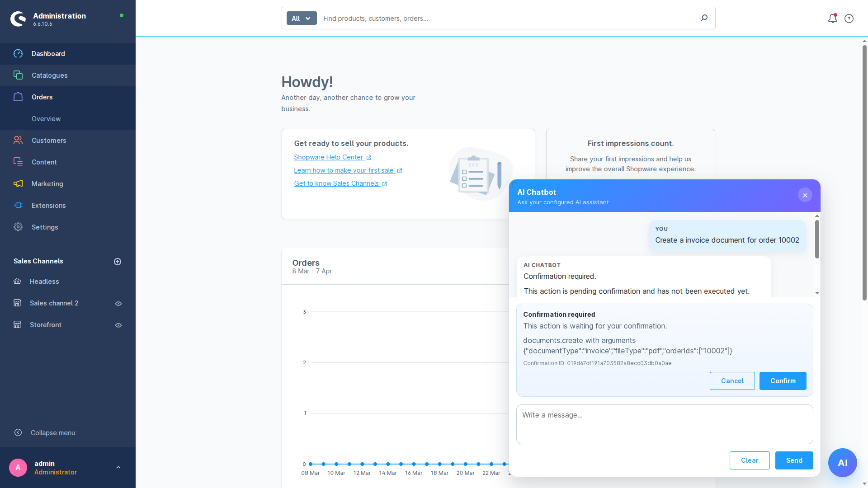Viewport: 868px width, 488px height.
Task: Open Catalogues menu item
Action: 68,75
